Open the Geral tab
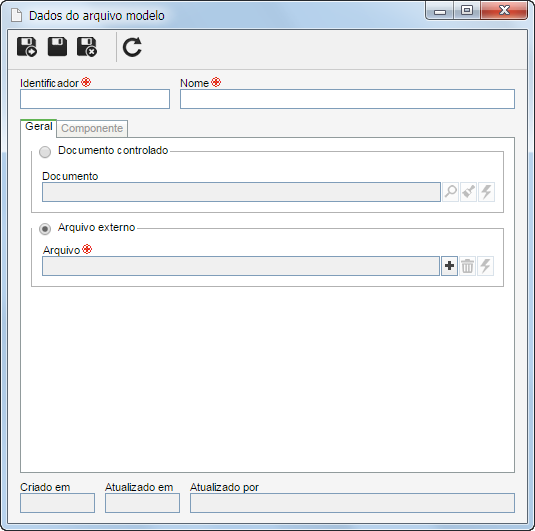This screenshot has width=535, height=531. (x=39, y=128)
